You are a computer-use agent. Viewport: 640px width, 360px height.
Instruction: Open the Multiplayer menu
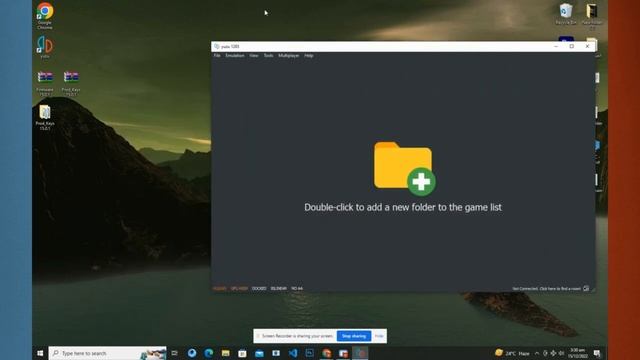[289, 56]
